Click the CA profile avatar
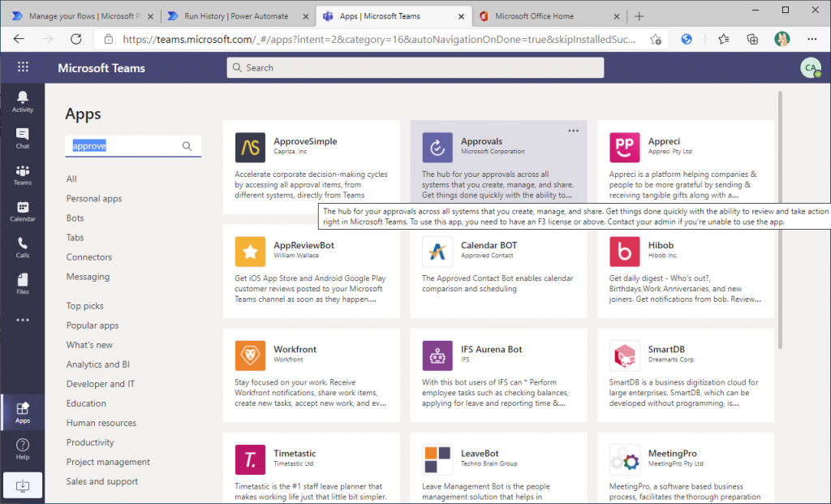The width and height of the screenshot is (831, 504). [811, 68]
